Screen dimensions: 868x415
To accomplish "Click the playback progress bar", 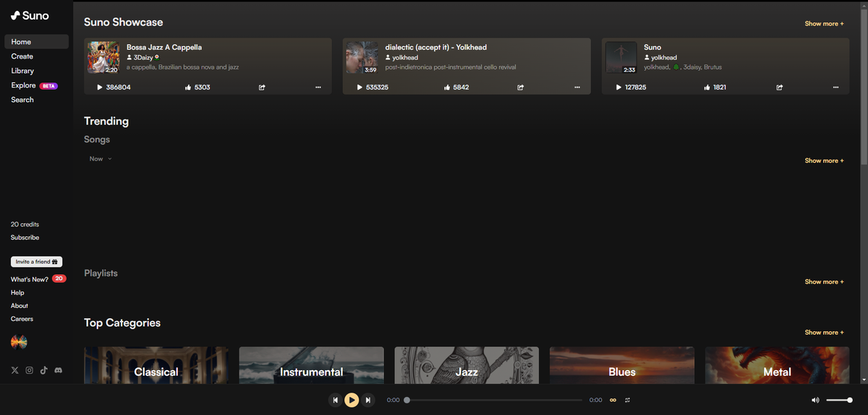I will [494, 400].
